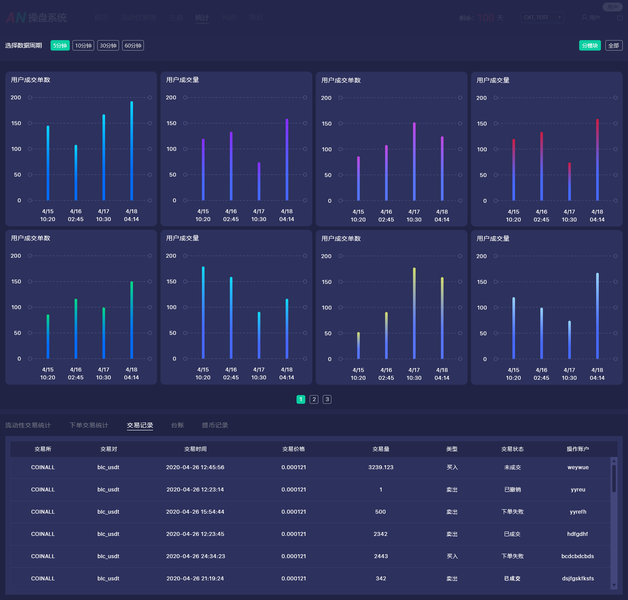The height and width of the screenshot is (600, 628).
Task: Click the 交易所 column header
Action: tap(43, 449)
